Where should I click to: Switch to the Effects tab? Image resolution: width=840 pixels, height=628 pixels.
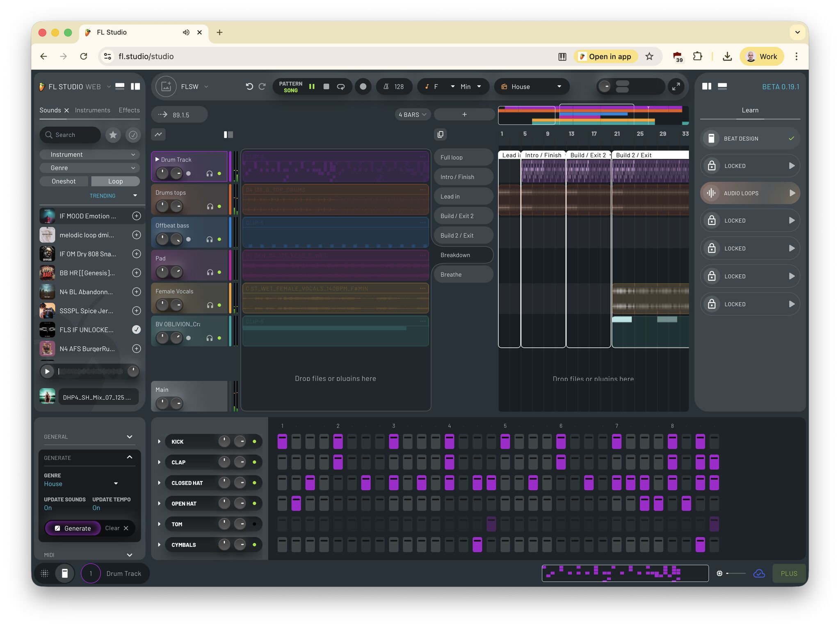[128, 110]
